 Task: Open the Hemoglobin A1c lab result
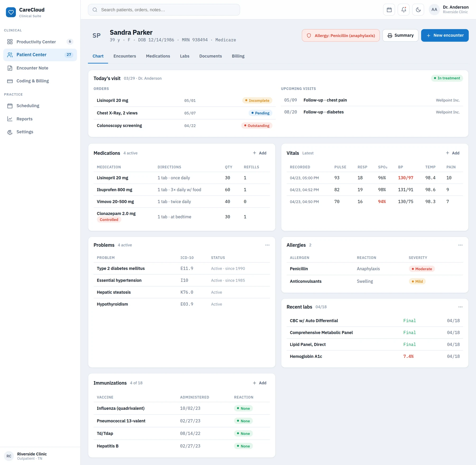pos(375,357)
